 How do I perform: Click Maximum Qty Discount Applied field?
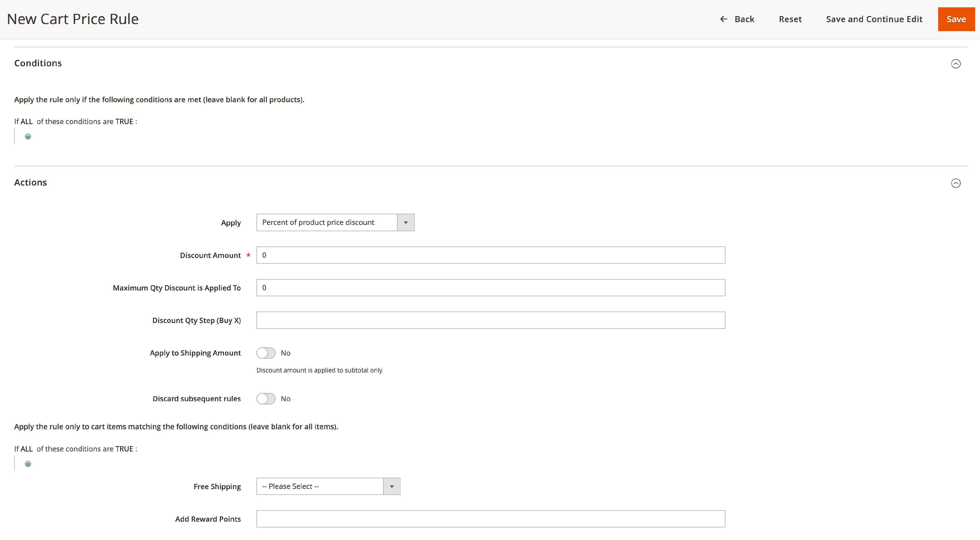point(490,287)
